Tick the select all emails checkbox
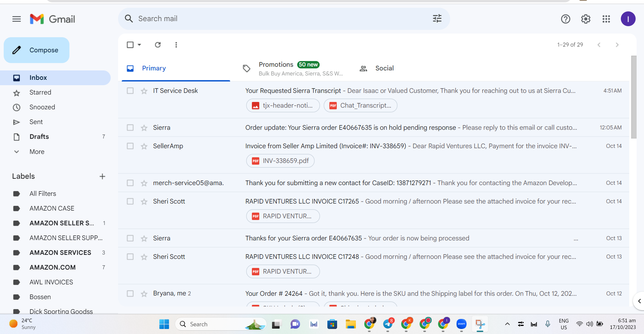644x334 pixels. (x=130, y=45)
